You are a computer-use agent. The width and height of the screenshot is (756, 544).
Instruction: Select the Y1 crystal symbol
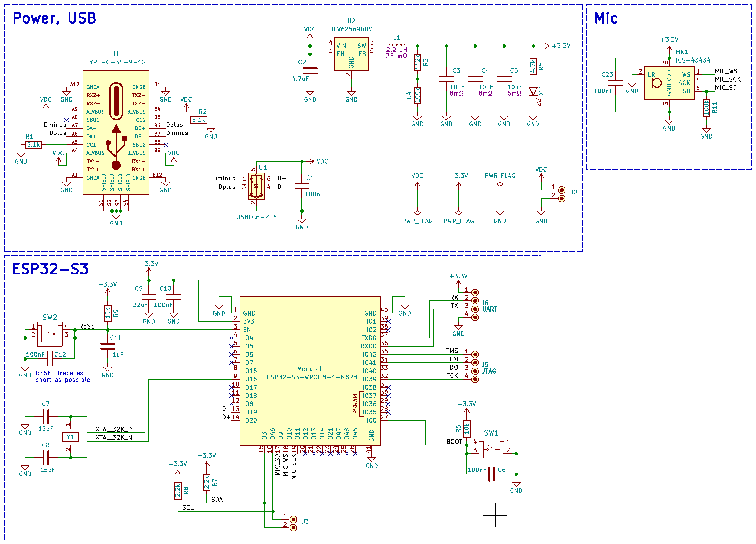pos(70,437)
